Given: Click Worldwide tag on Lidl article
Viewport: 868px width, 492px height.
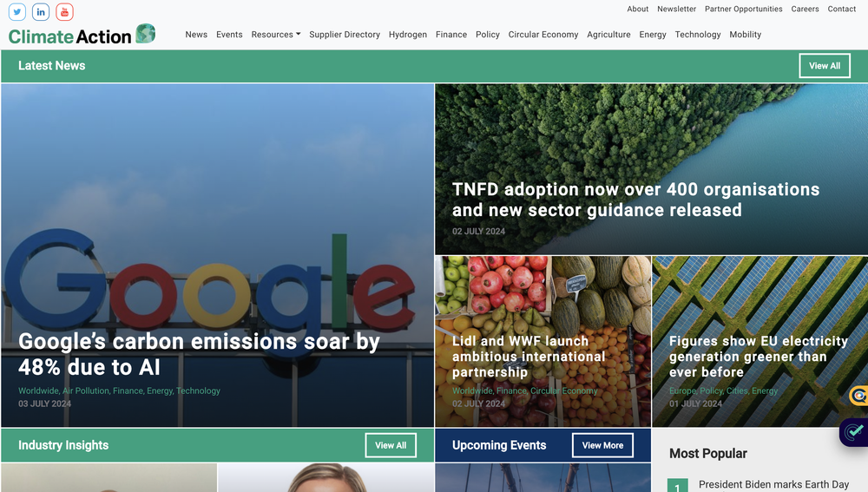Looking at the screenshot, I should (x=472, y=390).
